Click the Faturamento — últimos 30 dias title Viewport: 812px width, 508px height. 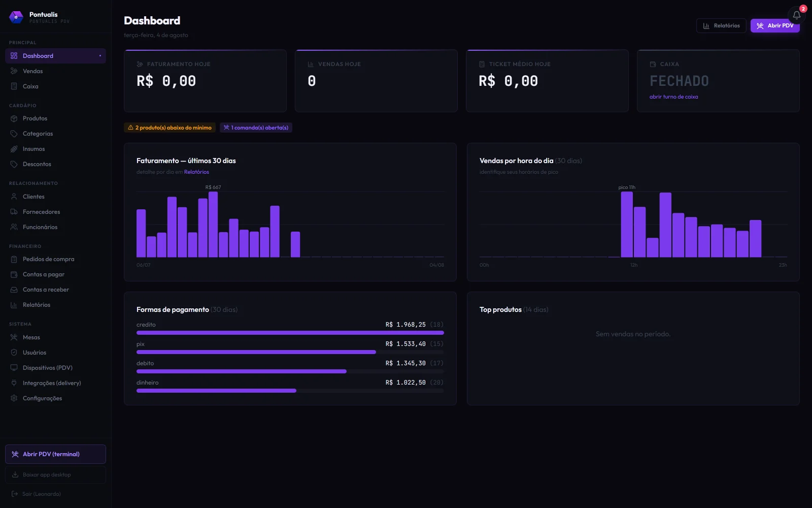point(186,161)
